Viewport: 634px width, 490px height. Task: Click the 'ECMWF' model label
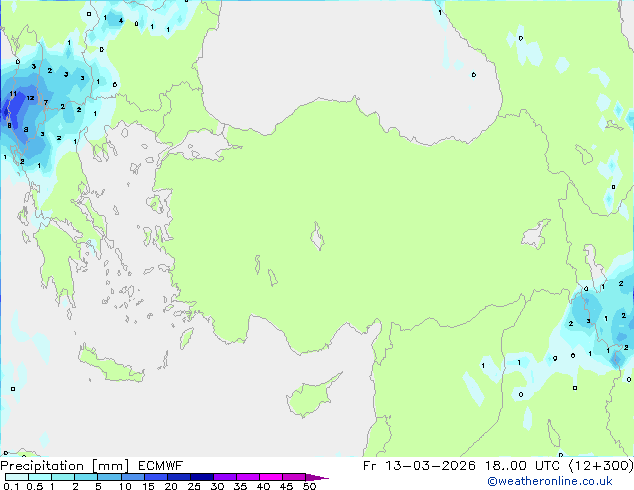[x=161, y=466]
